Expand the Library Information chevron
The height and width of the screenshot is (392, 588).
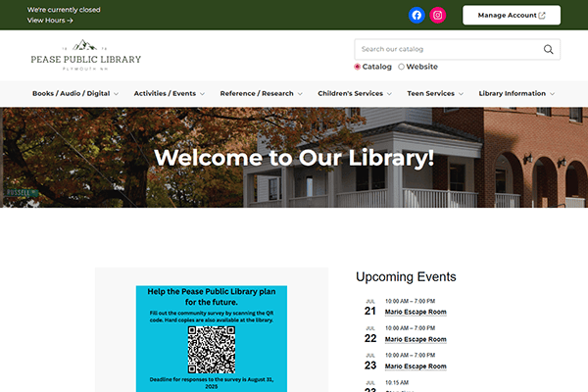(x=552, y=94)
